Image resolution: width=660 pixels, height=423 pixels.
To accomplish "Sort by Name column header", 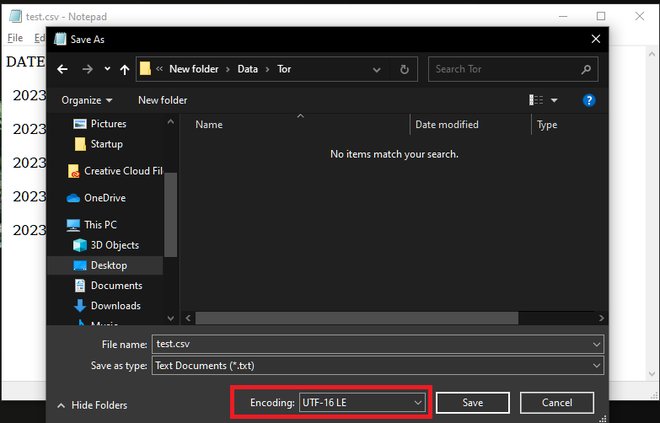I will tap(209, 125).
